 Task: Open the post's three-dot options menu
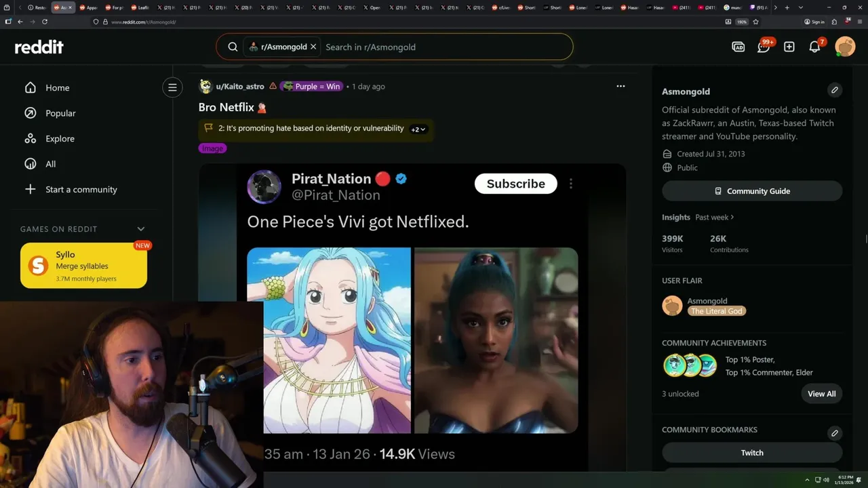620,86
